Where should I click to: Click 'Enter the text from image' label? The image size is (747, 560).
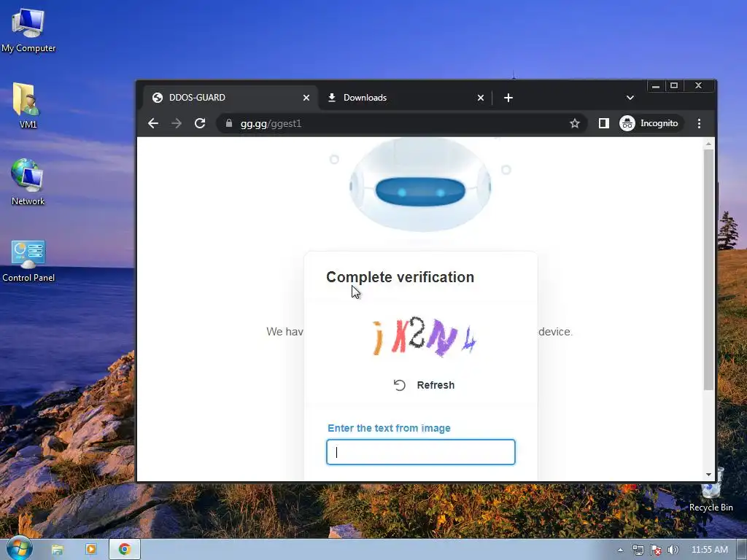pos(389,428)
